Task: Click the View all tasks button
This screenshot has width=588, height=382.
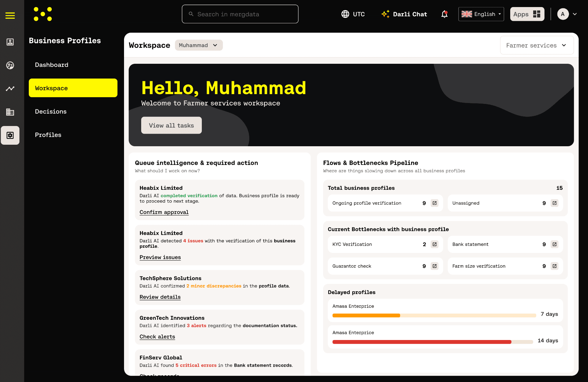Action: pyautogui.click(x=171, y=125)
